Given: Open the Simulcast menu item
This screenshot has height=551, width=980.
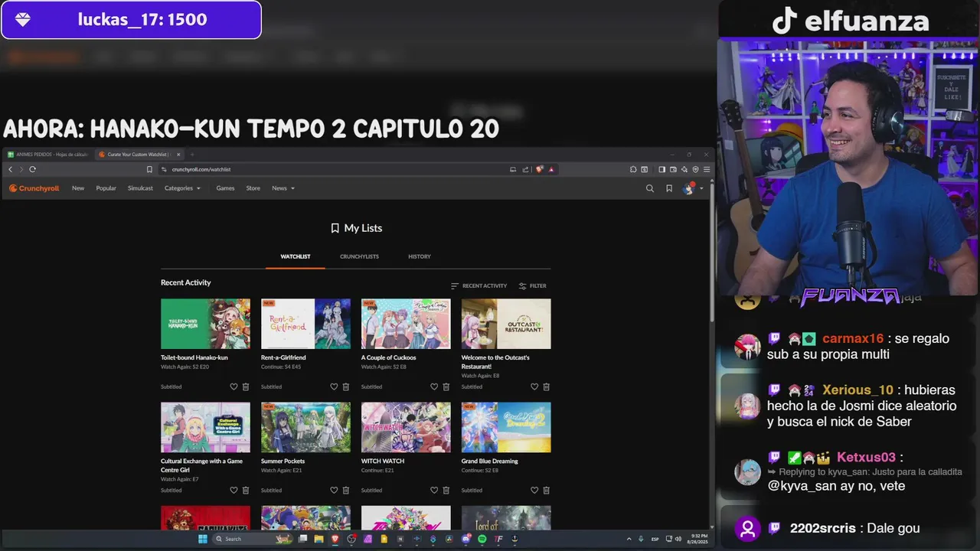Looking at the screenshot, I should (x=140, y=188).
